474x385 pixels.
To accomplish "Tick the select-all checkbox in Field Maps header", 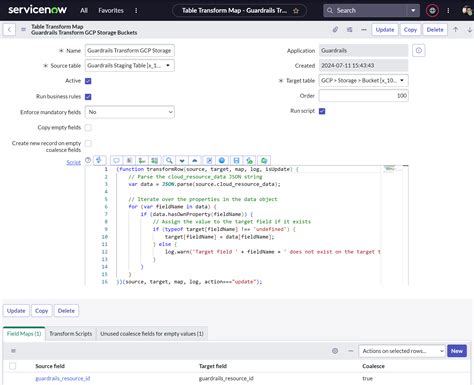I will click(x=13, y=366).
